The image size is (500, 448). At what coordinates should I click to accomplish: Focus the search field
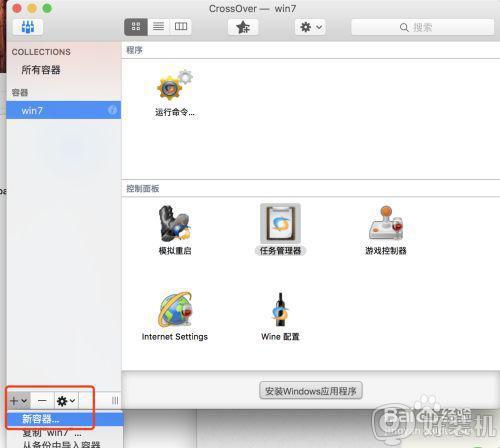[423, 27]
